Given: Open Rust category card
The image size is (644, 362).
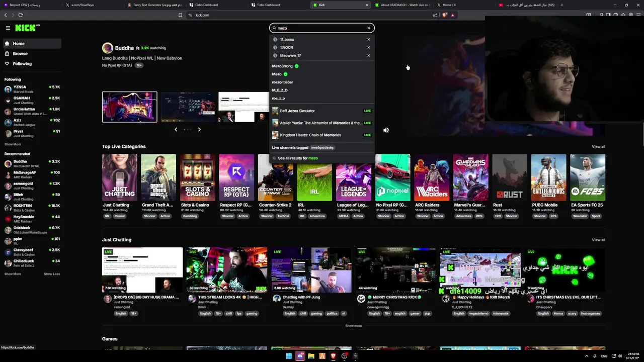Looking at the screenshot, I should tap(509, 177).
